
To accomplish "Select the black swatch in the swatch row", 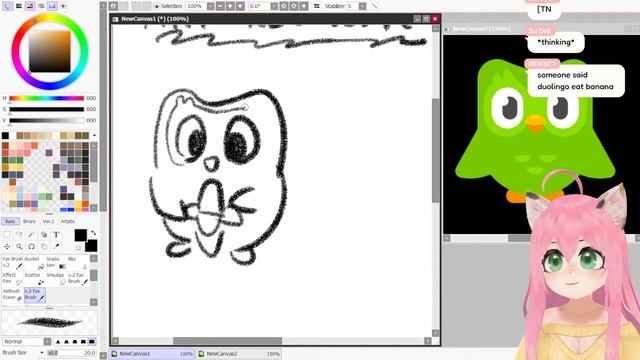I will click(5, 136).
